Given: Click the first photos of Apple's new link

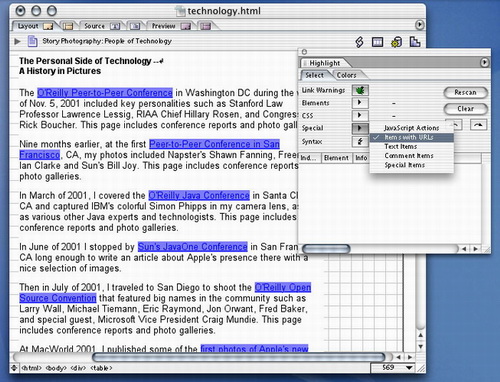Looking at the screenshot, I should 254,348.
